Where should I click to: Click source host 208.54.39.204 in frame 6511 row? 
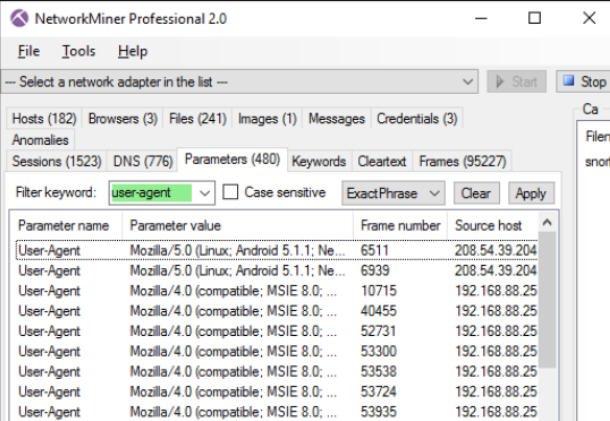tap(496, 250)
